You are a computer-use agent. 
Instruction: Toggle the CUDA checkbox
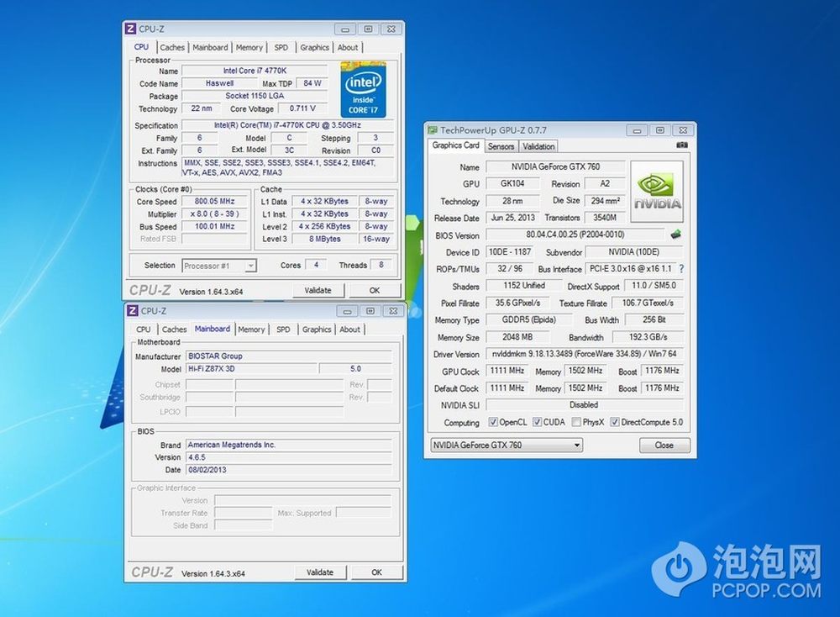point(537,423)
